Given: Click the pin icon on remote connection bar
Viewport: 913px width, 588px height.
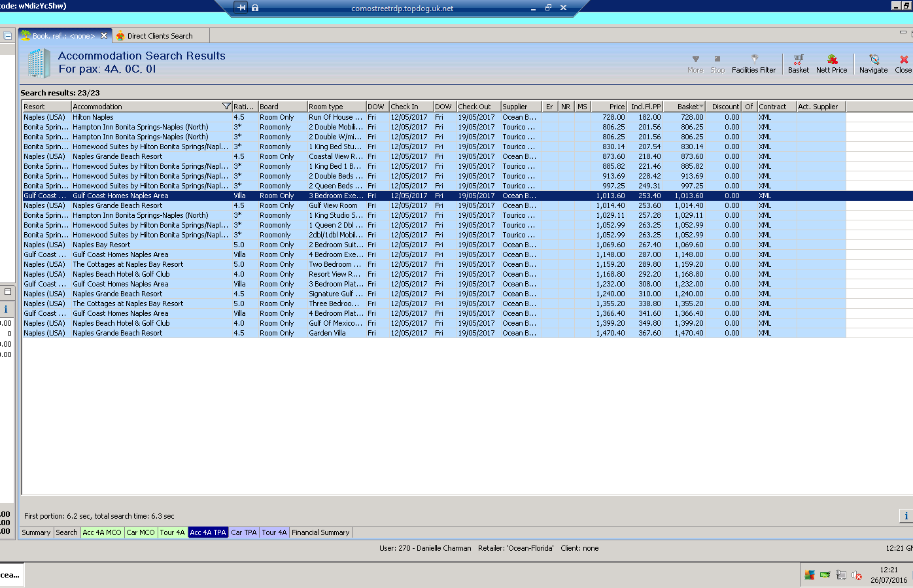Looking at the screenshot, I should pos(242,8).
